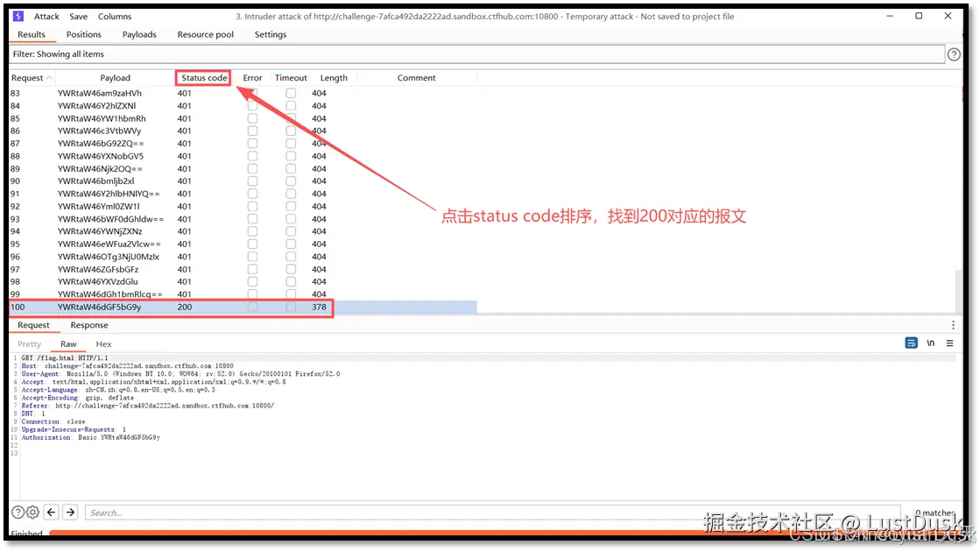
Task: Toggle Error checkbox for request 100
Action: click(x=252, y=307)
